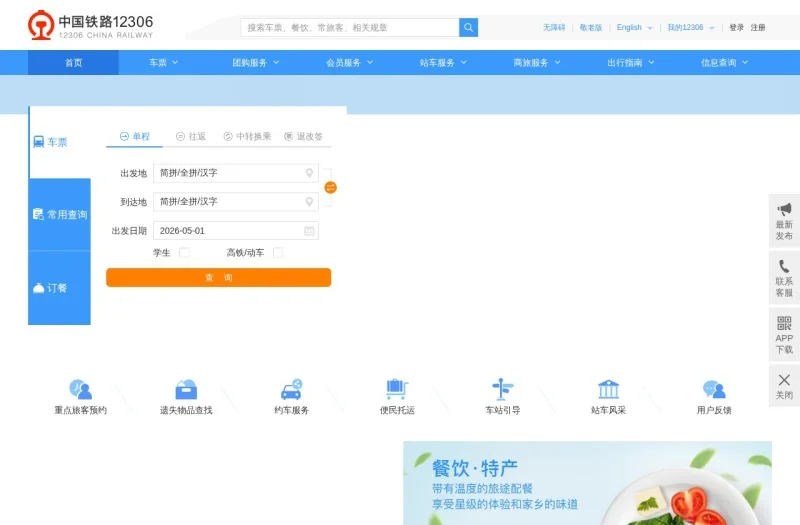Click the search magnifier button

tap(468, 28)
